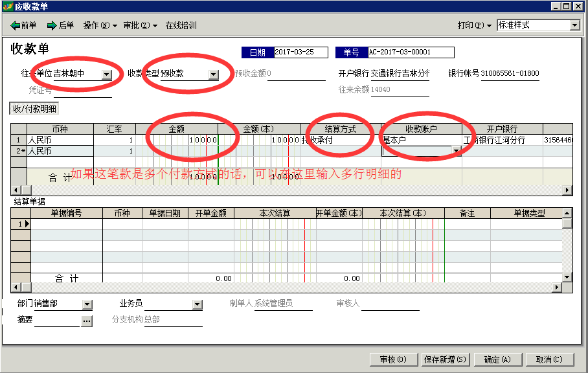
Task: Click the 结算方式 column header
Action: point(340,129)
